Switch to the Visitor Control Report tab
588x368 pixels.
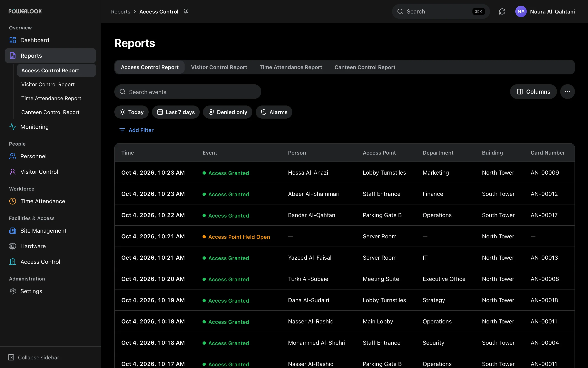(x=219, y=67)
